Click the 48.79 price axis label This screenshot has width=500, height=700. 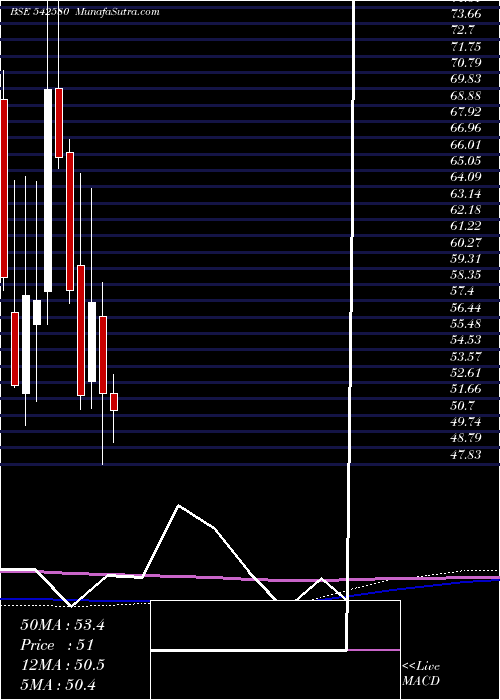tap(466, 439)
